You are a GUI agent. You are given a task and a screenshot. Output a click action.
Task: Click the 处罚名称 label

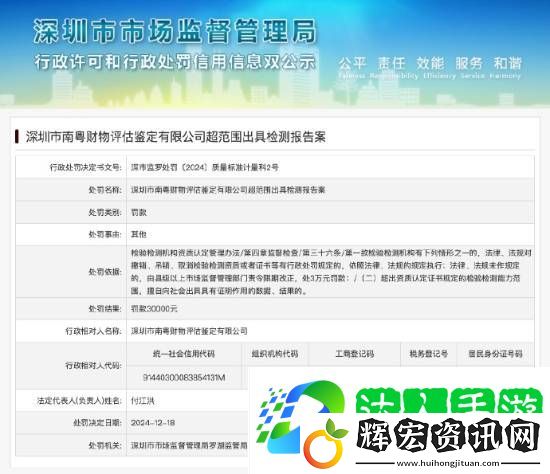pyautogui.click(x=105, y=190)
